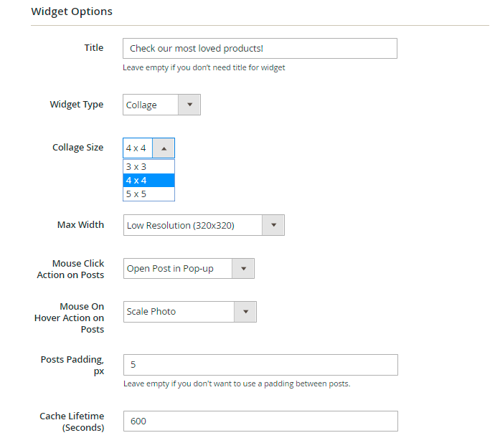490x448 pixels.
Task: Click the Cache Lifetime input field
Action: [x=260, y=421]
